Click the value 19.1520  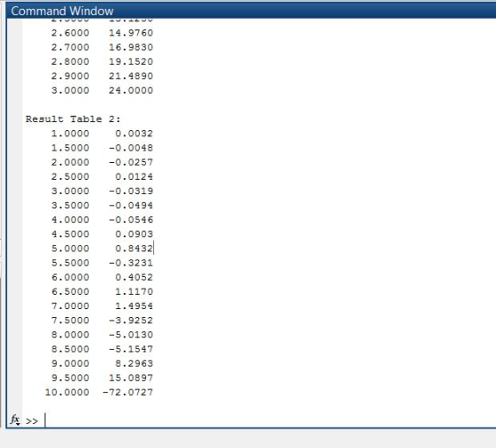[x=131, y=62]
